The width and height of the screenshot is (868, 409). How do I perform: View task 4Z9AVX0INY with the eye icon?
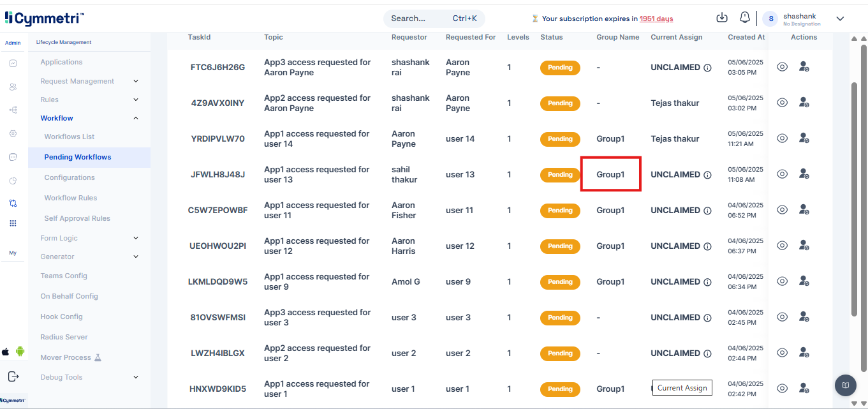[x=782, y=103]
